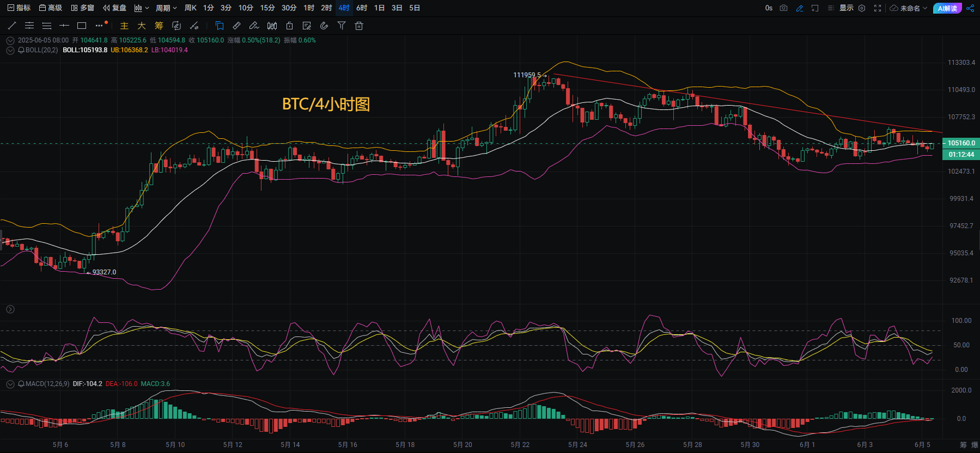Click the AI解读 analysis button
This screenshot has width=980, height=453.
click(x=947, y=8)
